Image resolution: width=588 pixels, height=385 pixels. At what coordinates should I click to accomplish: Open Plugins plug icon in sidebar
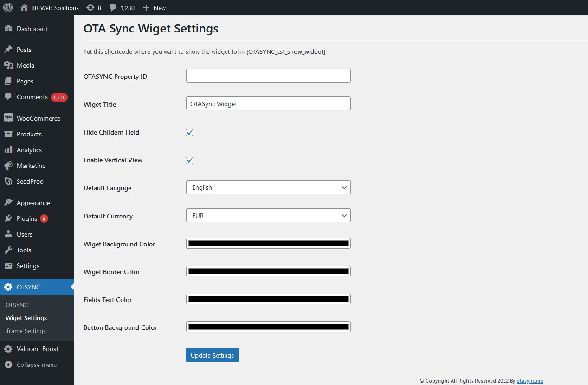click(8, 218)
